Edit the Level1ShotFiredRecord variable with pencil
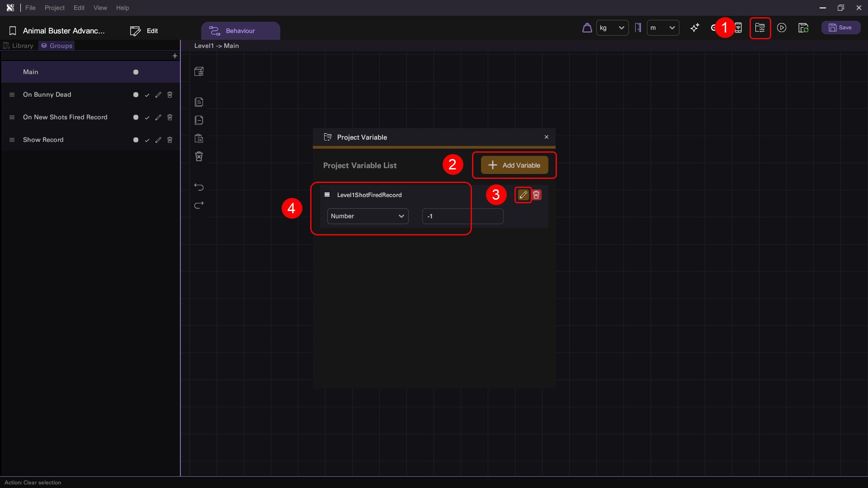This screenshot has width=868, height=488. point(523,195)
